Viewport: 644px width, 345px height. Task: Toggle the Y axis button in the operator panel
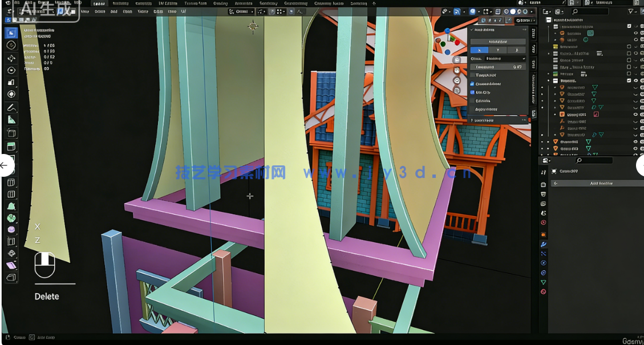498,50
